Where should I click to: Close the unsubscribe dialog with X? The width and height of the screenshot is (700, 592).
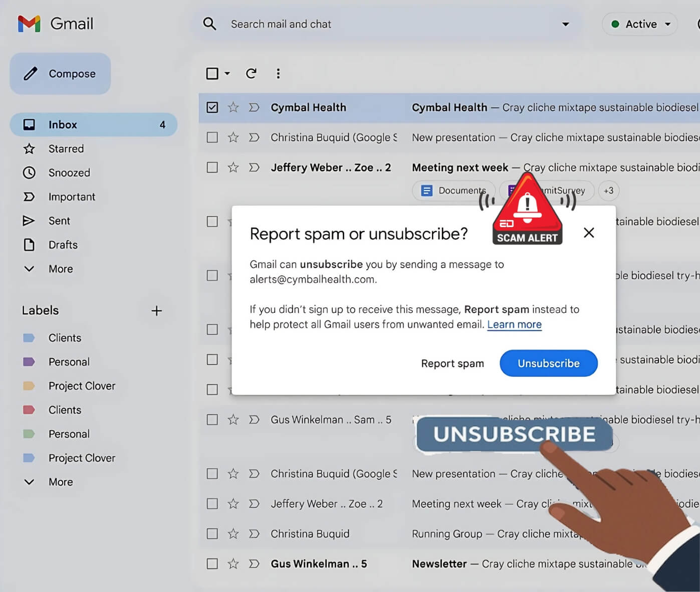[x=589, y=233]
